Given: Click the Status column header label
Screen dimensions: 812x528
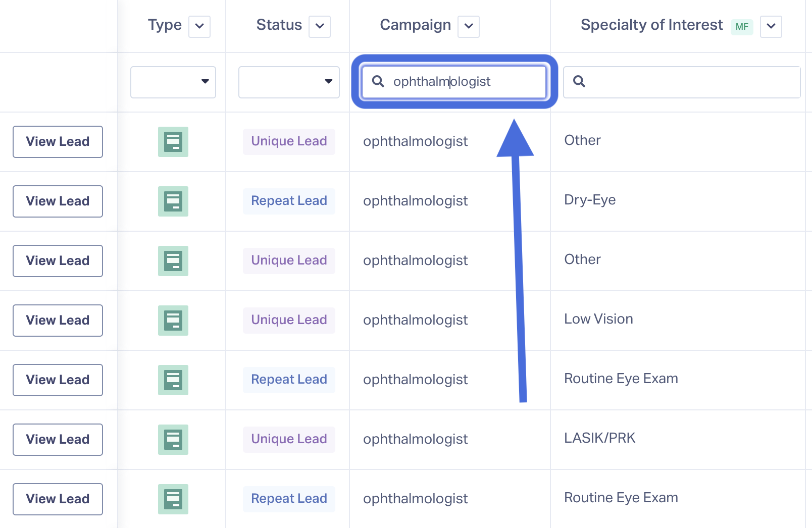Looking at the screenshot, I should pyautogui.click(x=279, y=25).
